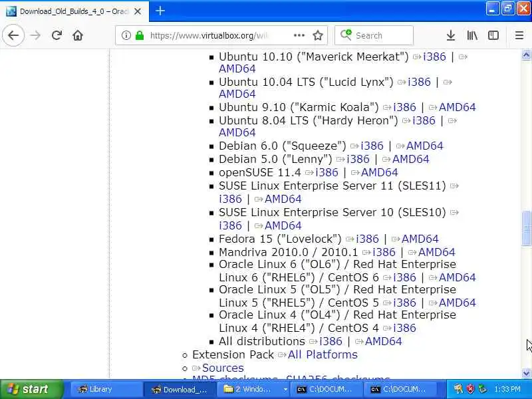Download CentOS 5 i386 package
This screenshot has height=399, width=532.
coord(404,303)
